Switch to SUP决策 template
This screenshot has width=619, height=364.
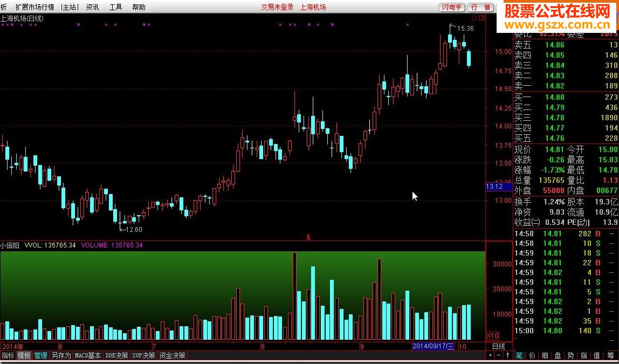pyautogui.click(x=143, y=356)
